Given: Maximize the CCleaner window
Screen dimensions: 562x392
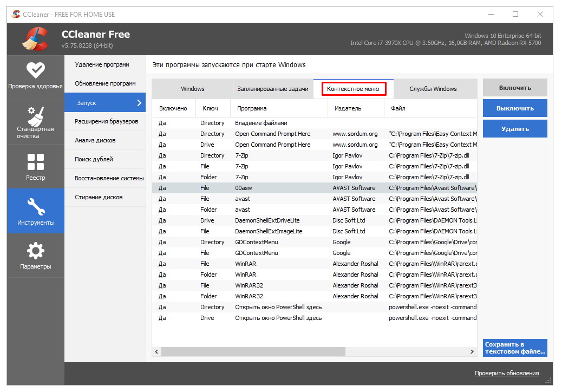Looking at the screenshot, I should [x=515, y=14].
